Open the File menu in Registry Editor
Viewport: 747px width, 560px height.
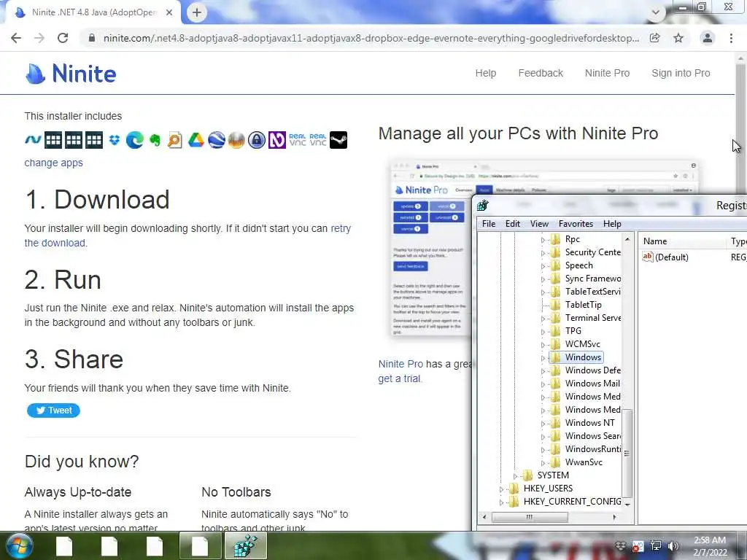coord(489,224)
